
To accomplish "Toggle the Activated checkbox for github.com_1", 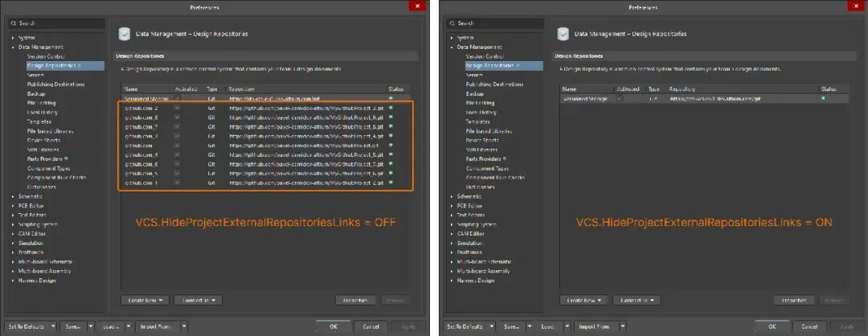I will click(177, 182).
